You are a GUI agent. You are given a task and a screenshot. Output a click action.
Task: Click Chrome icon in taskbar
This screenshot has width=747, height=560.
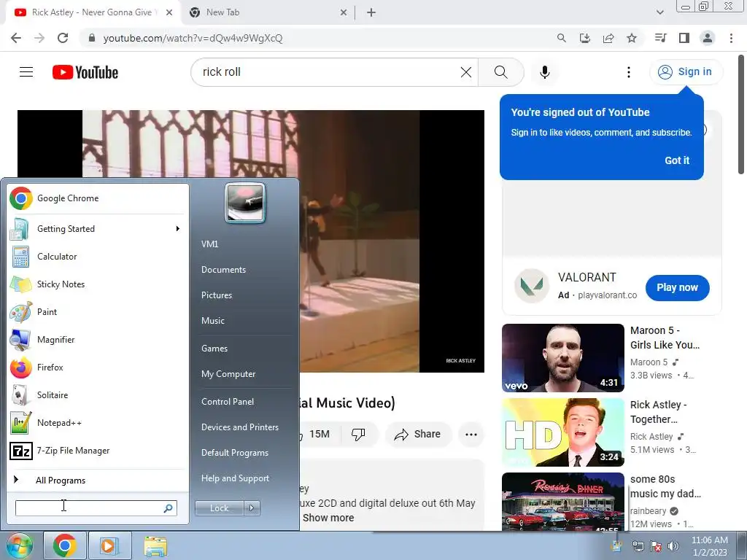[65, 545]
